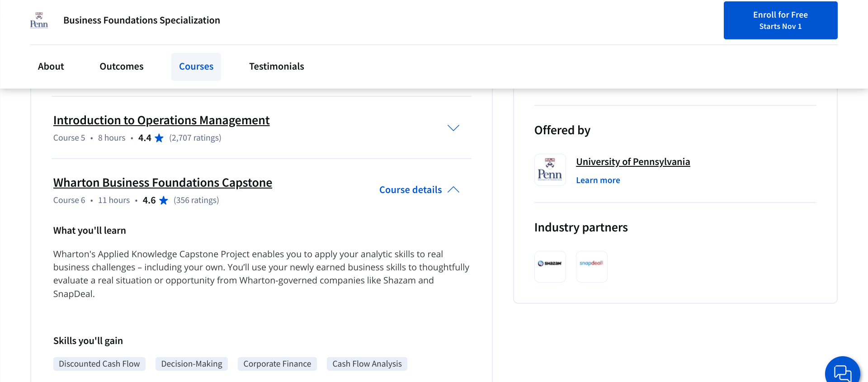Open the Testimonials tab
The height and width of the screenshot is (382, 868).
point(277,66)
